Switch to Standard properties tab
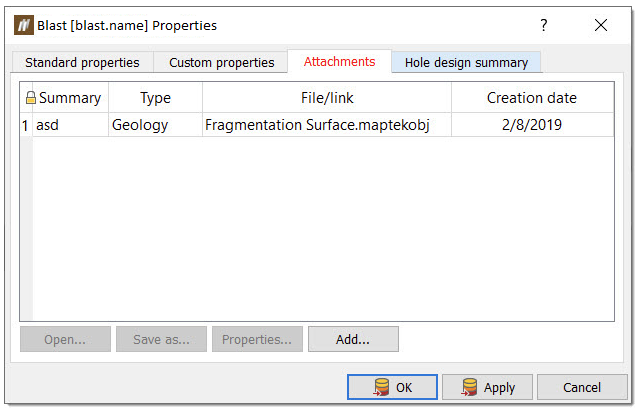Image resolution: width=640 pixels, height=410 pixels. click(x=82, y=62)
